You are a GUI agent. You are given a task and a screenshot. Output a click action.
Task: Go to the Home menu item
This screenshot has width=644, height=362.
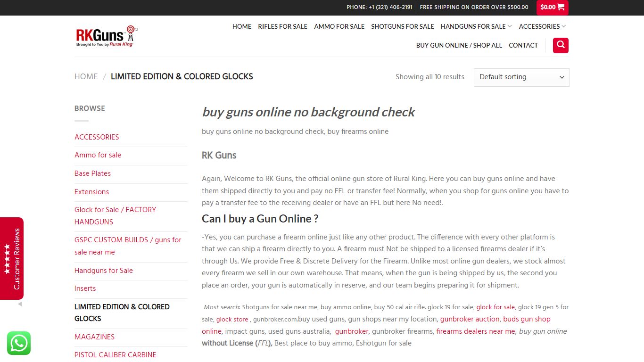point(242,26)
